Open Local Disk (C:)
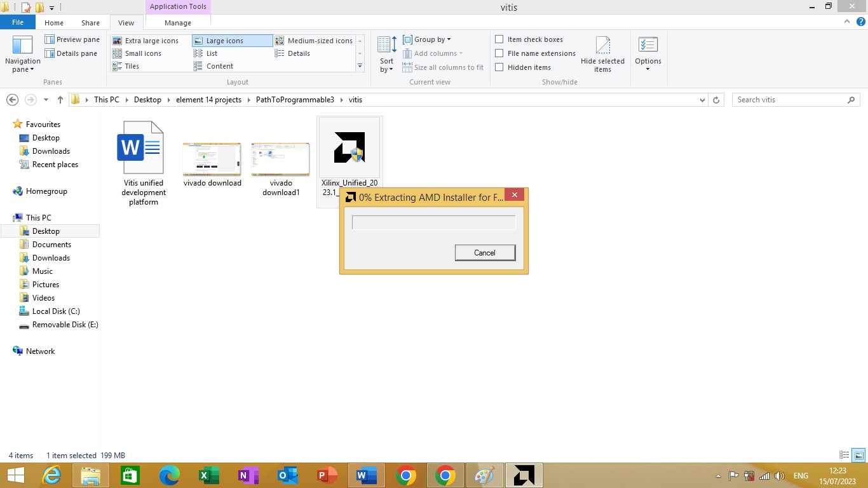The image size is (868, 488). pyautogui.click(x=56, y=311)
